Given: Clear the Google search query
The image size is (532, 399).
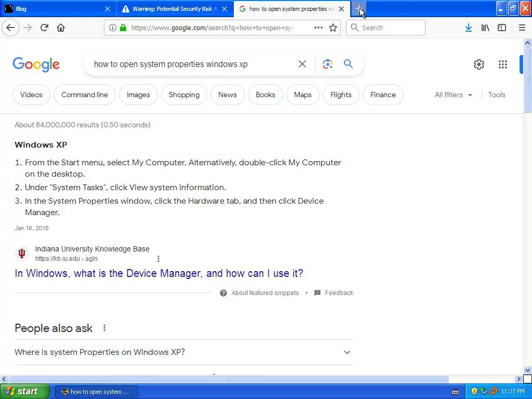Looking at the screenshot, I should click(302, 64).
